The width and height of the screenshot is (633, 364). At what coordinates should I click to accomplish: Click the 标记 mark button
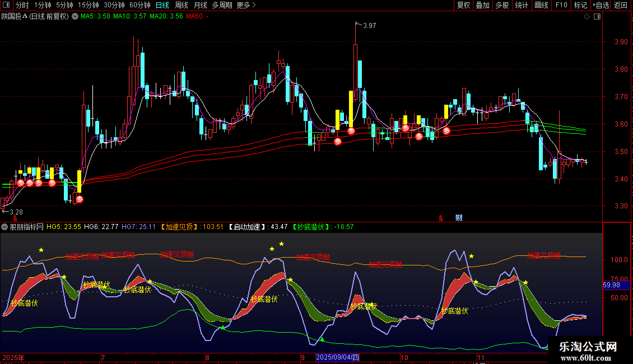coord(580,5)
